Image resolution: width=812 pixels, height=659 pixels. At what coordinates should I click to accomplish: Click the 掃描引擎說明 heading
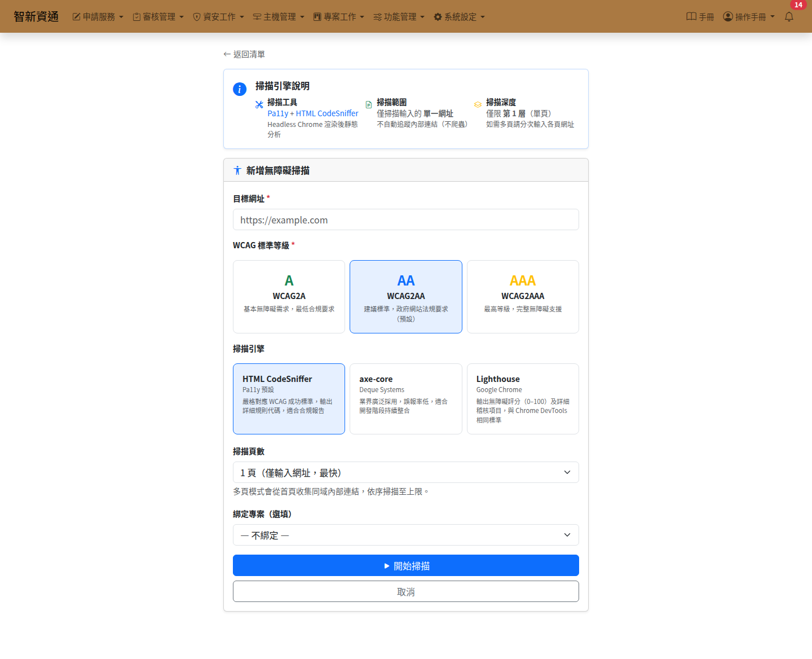point(283,86)
